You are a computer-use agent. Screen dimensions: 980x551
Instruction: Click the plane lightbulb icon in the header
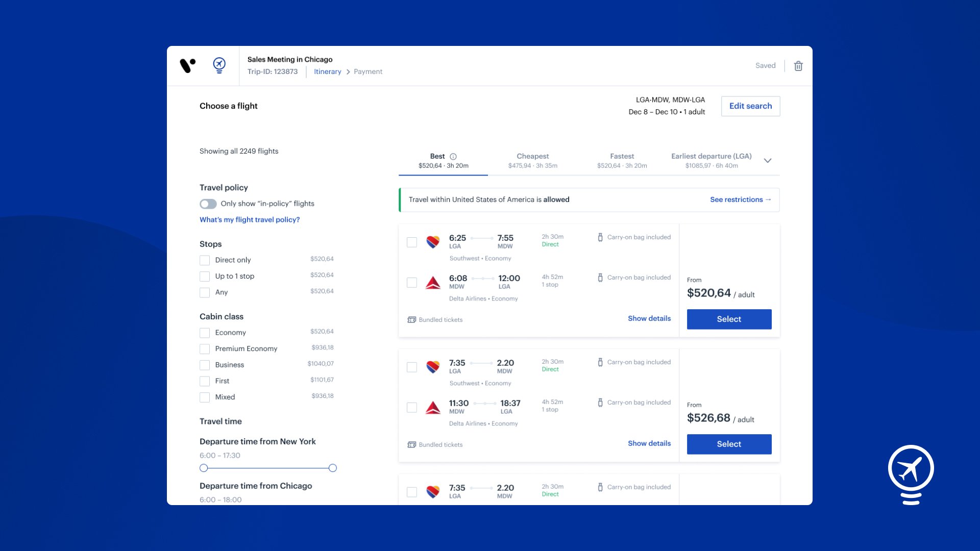219,65
